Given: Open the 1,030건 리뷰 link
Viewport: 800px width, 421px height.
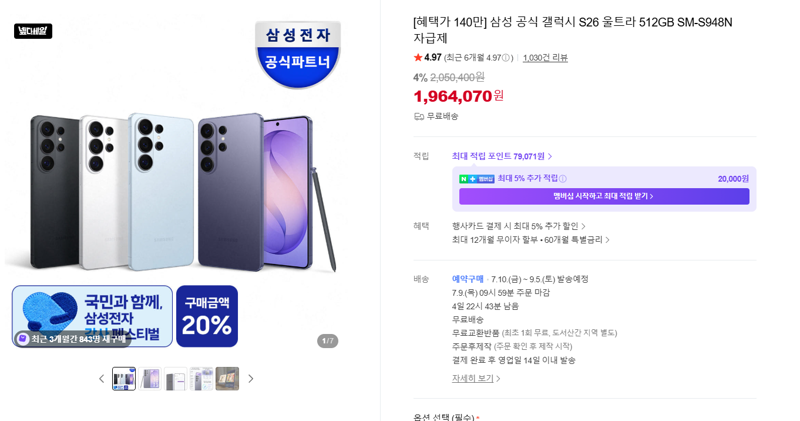Looking at the screenshot, I should 545,58.
